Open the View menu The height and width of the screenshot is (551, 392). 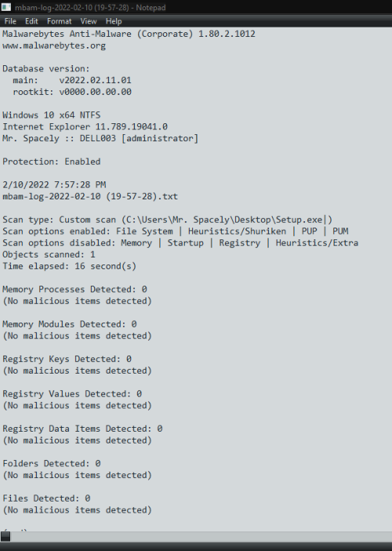(89, 21)
